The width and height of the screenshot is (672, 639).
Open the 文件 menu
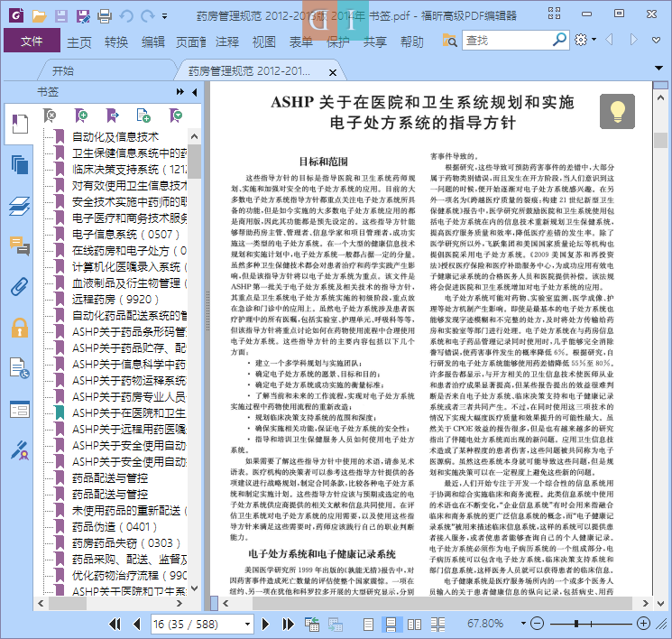point(32,42)
